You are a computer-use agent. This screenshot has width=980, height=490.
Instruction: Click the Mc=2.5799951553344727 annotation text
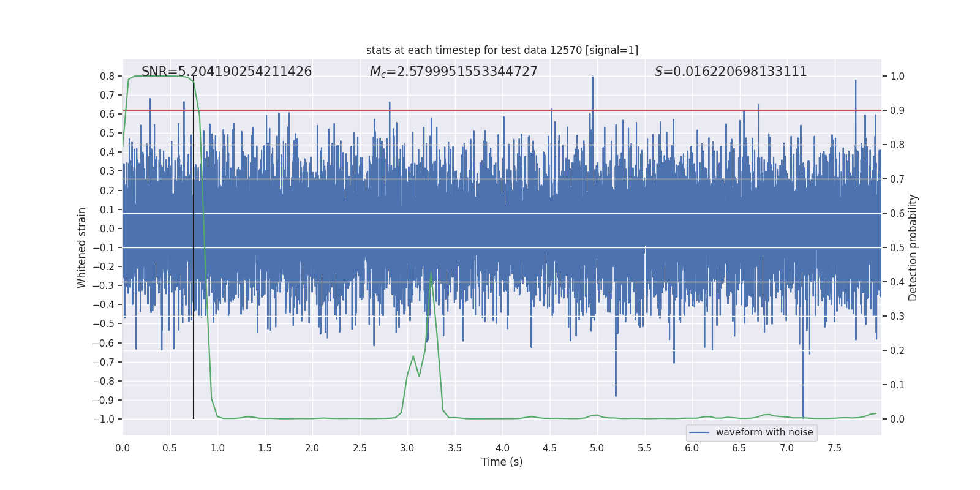pyautogui.click(x=454, y=72)
